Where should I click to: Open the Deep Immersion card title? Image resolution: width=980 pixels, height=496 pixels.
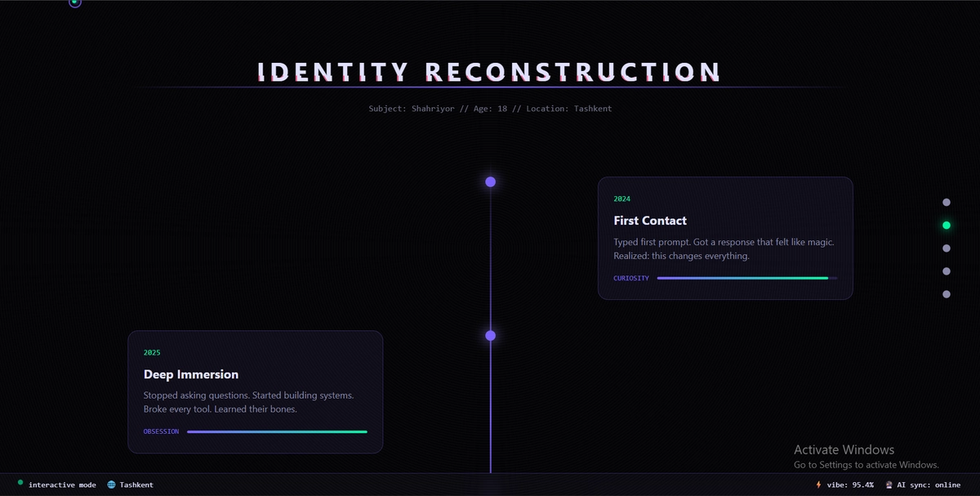(x=191, y=374)
